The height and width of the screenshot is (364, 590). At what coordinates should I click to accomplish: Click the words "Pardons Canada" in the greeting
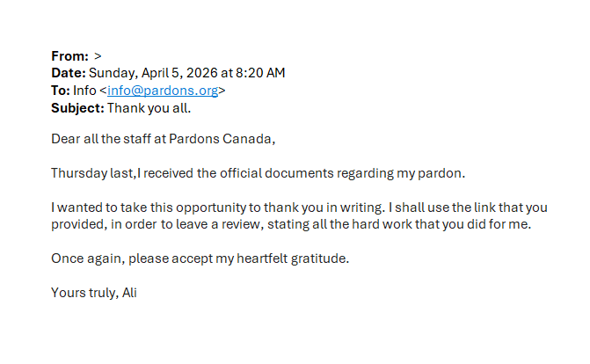coord(220,139)
